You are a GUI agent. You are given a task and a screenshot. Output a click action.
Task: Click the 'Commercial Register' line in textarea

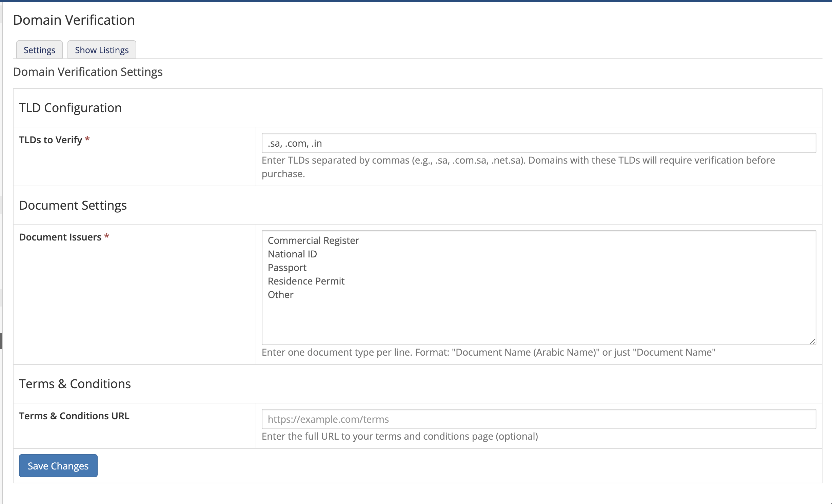point(313,240)
